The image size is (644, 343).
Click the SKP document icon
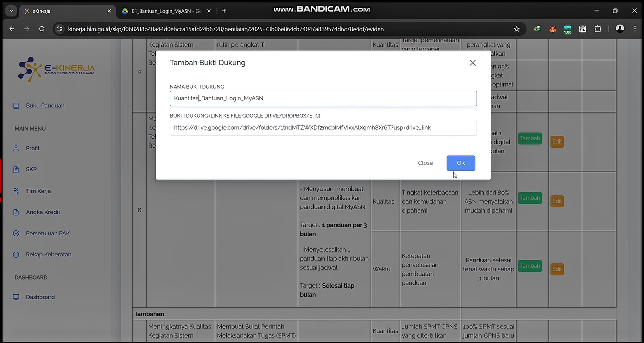pyautogui.click(x=16, y=169)
